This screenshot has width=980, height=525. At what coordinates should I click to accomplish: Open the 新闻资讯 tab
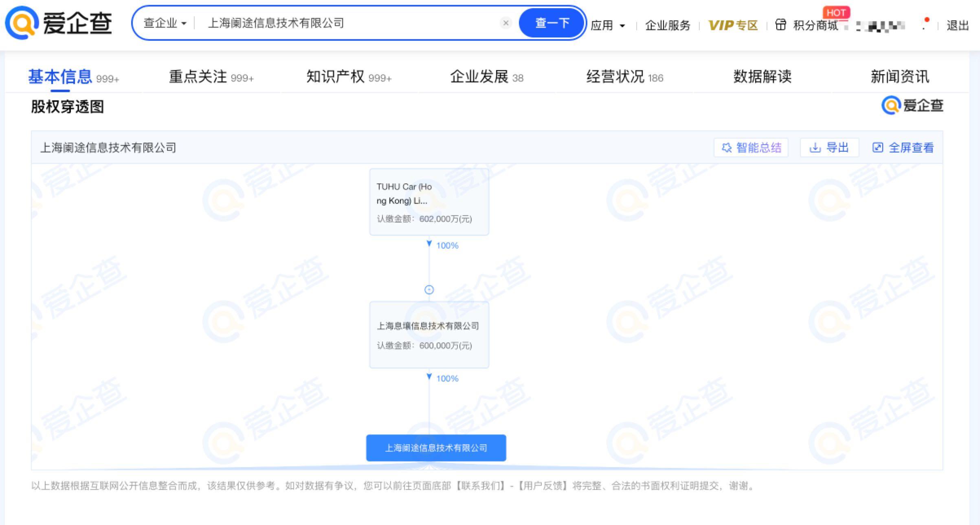pyautogui.click(x=900, y=77)
